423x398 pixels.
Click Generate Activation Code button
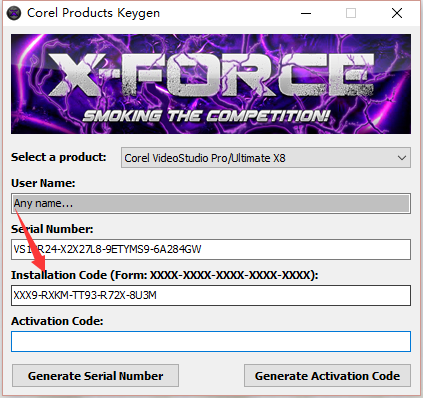click(x=327, y=376)
